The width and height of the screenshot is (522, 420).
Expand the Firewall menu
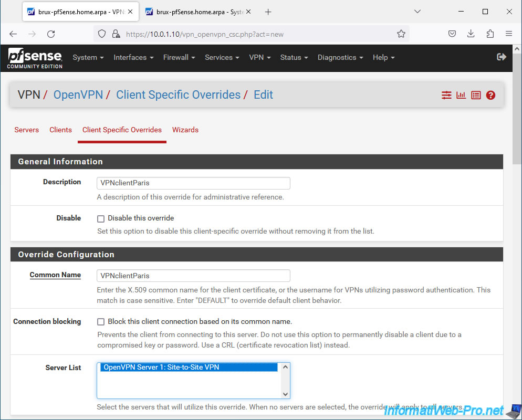(x=179, y=58)
